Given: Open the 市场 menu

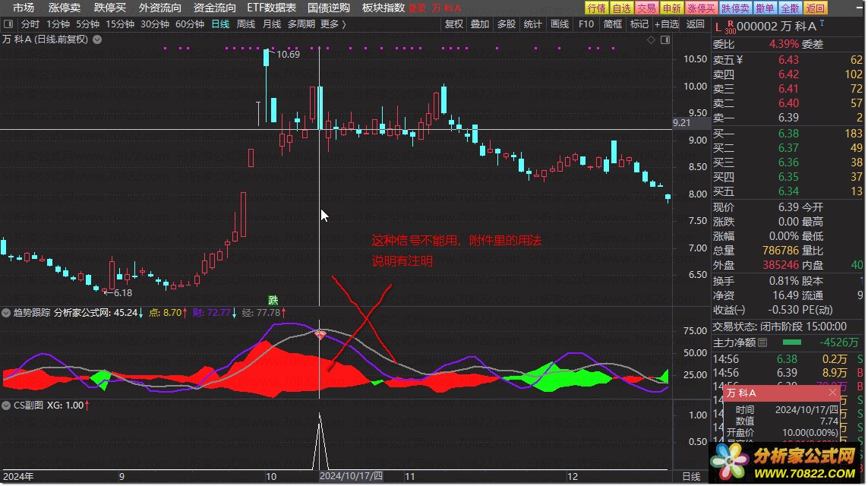Looking at the screenshot, I should tap(24, 8).
